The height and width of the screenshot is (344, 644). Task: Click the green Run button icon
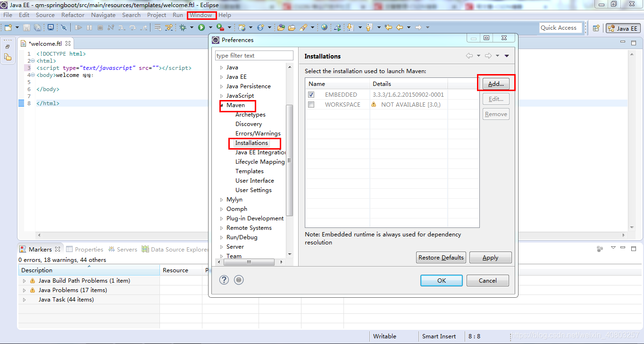[x=201, y=28]
